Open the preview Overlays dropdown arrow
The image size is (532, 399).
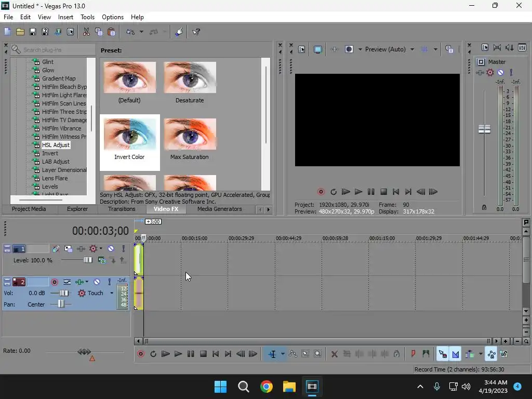(435, 49)
